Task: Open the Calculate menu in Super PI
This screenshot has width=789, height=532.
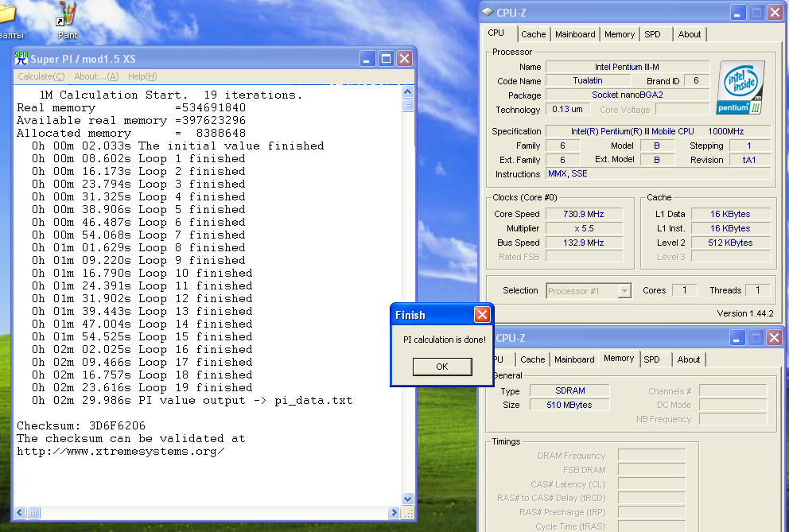Action: [x=41, y=76]
